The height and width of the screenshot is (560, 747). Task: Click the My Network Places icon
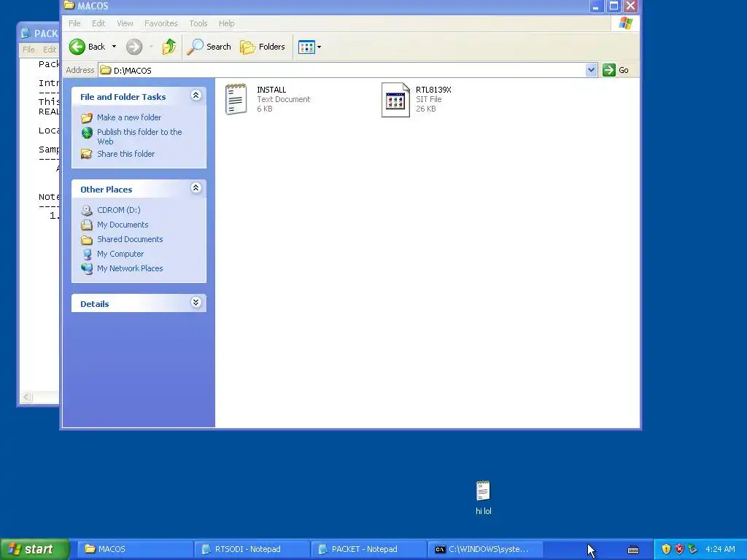pos(87,268)
